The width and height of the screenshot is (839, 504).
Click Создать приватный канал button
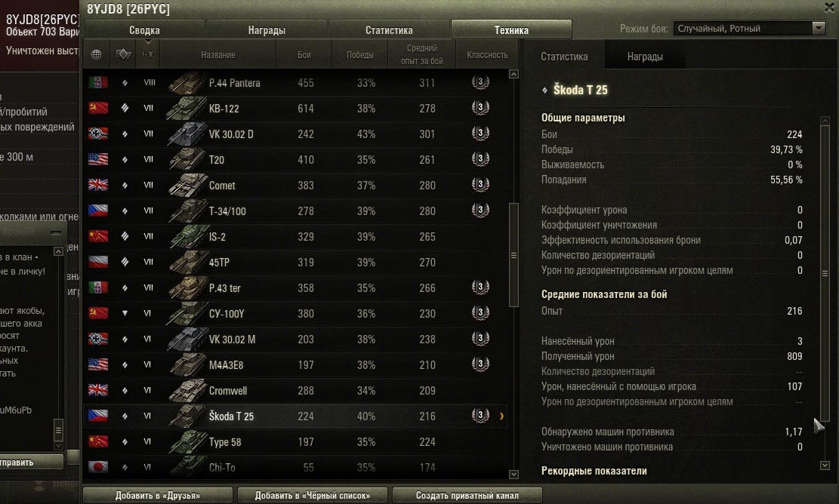tap(467, 496)
